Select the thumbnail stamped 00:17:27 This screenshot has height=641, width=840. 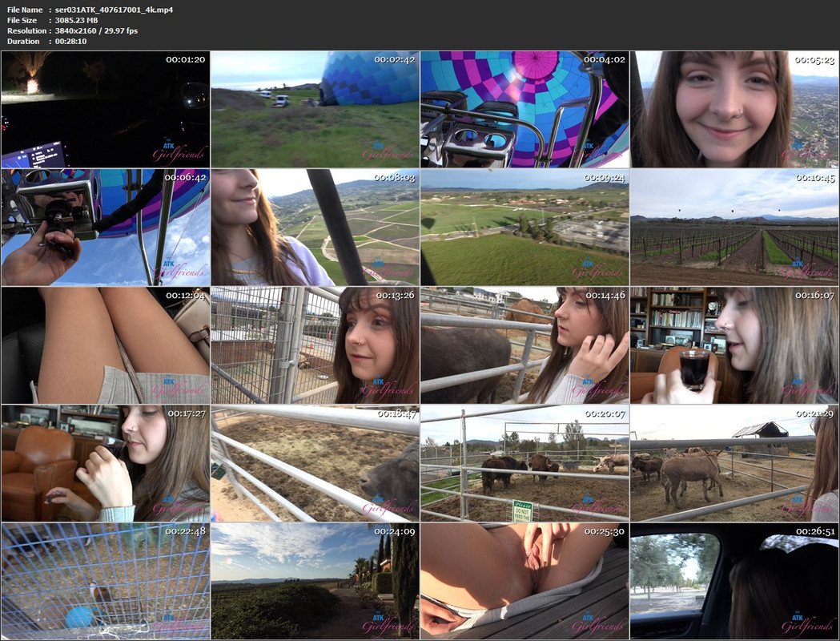click(106, 463)
